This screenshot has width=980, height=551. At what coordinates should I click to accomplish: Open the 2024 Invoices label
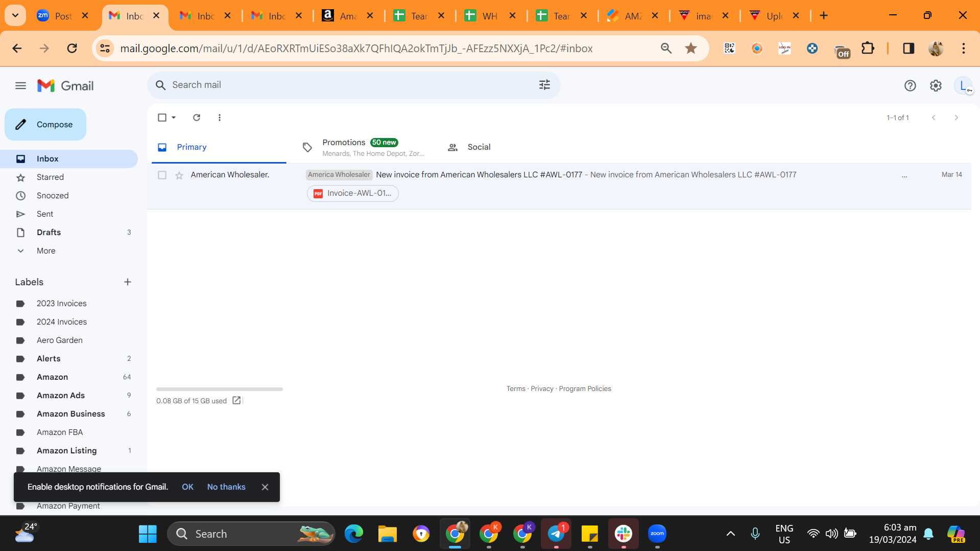tap(69, 322)
